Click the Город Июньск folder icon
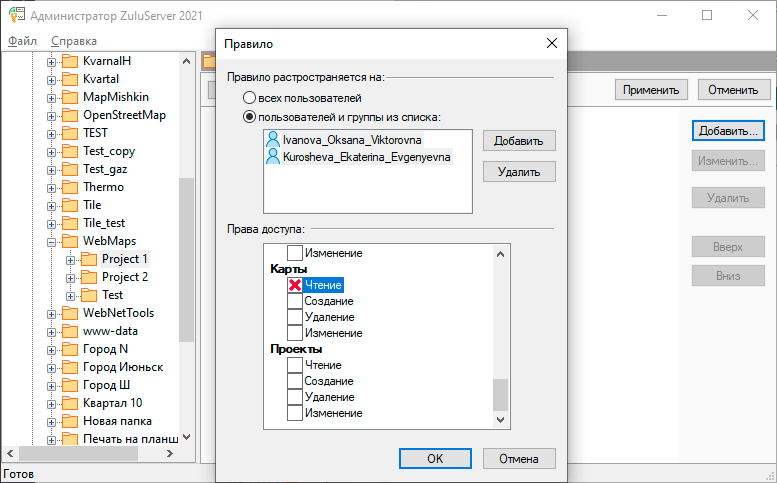This screenshot has height=483, width=777. [70, 367]
